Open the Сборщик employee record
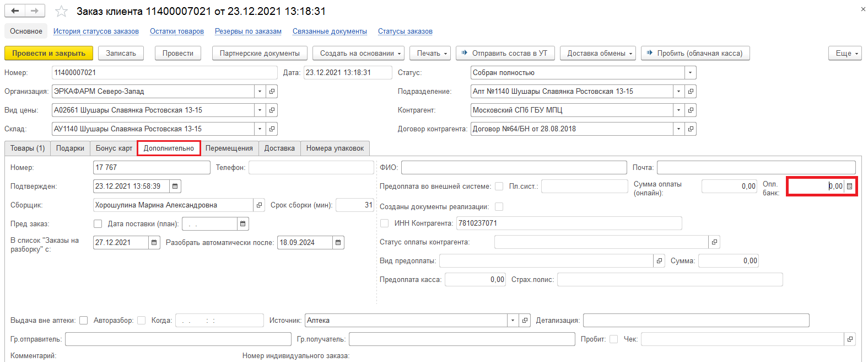 pos(259,205)
